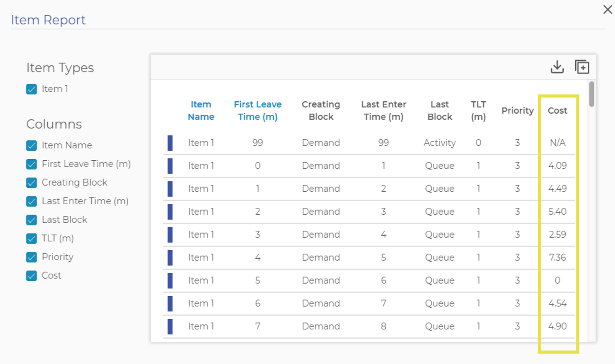Click the Last Block column header

[x=440, y=111]
